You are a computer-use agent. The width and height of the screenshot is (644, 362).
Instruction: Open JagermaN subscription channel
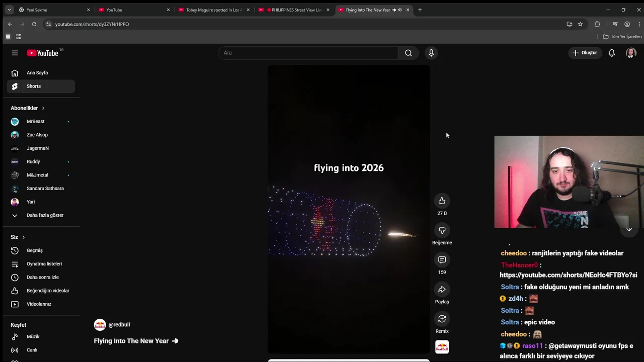coord(41,148)
